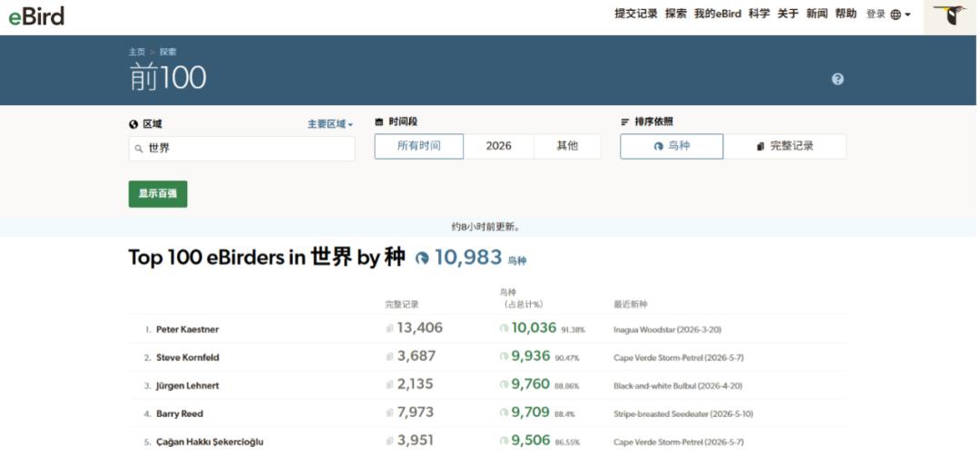
Task: Open the 探索 menu
Action: click(x=676, y=14)
